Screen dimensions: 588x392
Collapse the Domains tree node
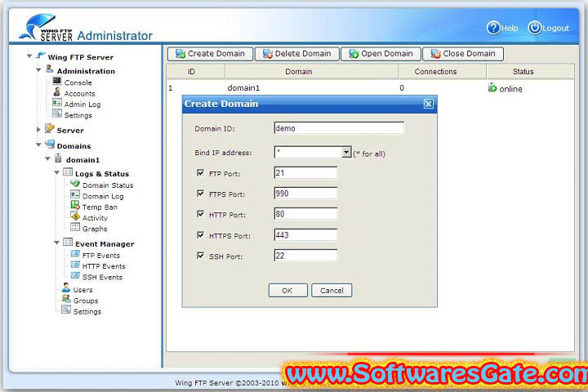38,145
